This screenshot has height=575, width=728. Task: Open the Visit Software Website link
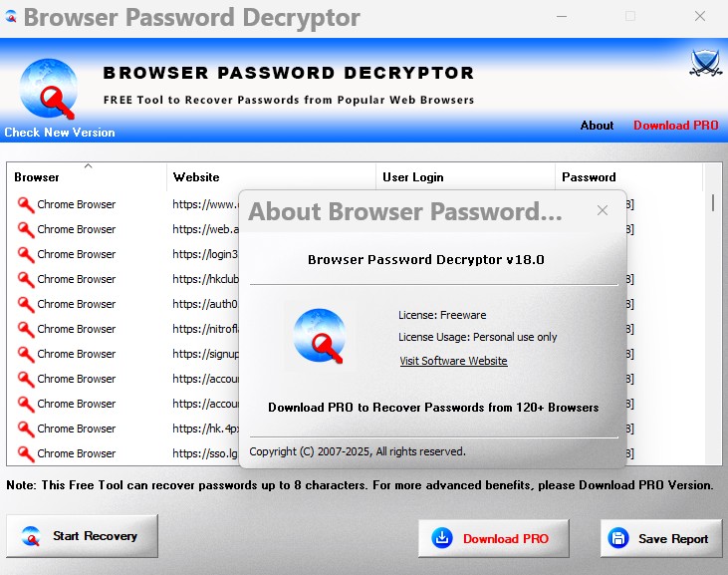coord(453,361)
